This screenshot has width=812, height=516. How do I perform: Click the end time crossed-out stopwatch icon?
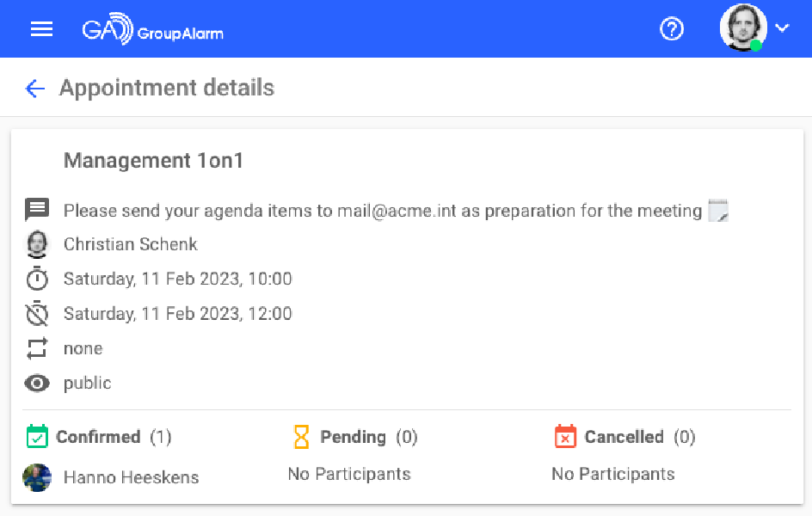coord(37,314)
